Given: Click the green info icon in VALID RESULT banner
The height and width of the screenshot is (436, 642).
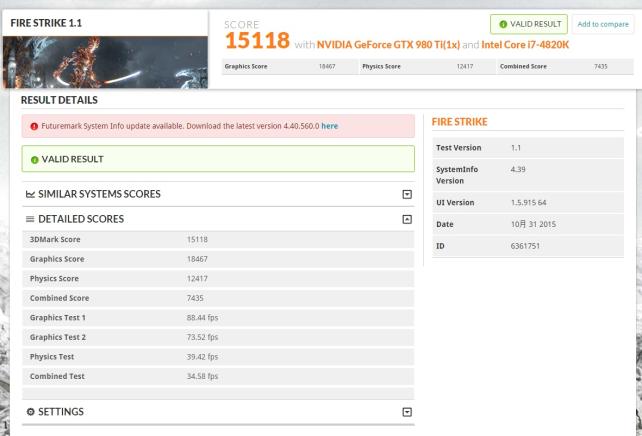Looking at the screenshot, I should coord(34,160).
